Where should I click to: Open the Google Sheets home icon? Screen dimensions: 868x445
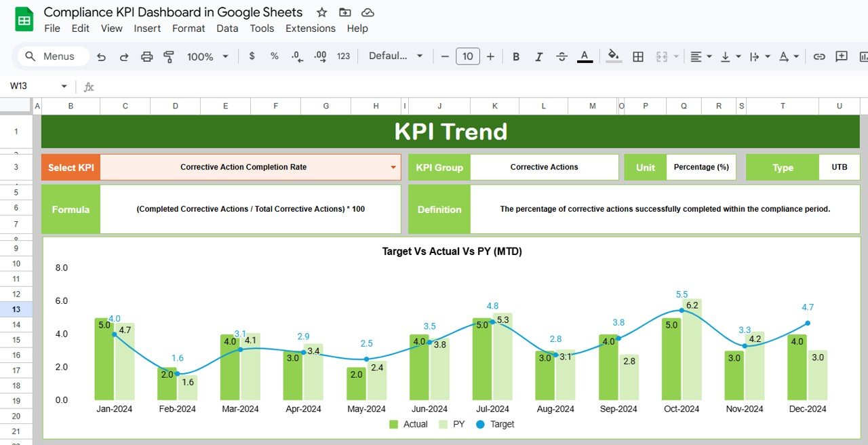click(24, 19)
